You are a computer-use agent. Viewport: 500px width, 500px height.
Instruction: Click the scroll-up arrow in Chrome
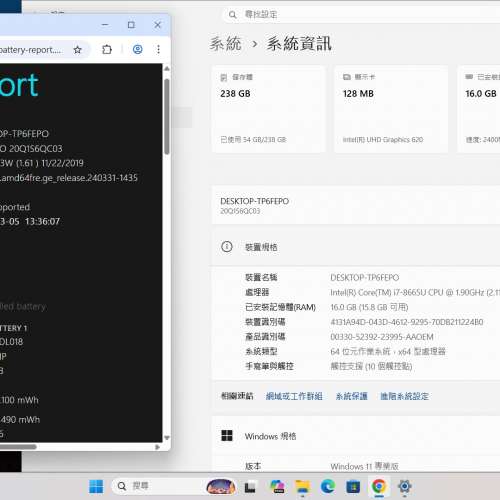[167, 69]
